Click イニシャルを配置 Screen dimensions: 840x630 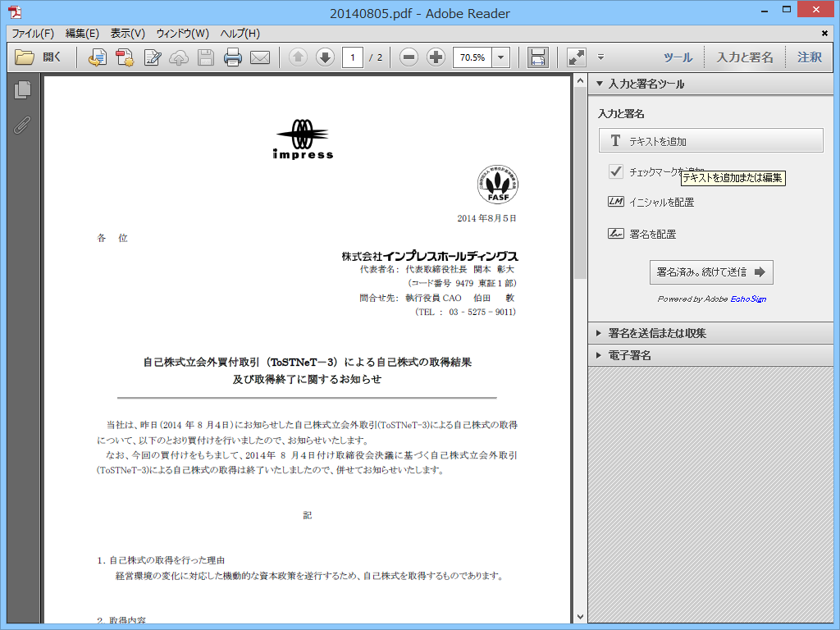(x=662, y=202)
